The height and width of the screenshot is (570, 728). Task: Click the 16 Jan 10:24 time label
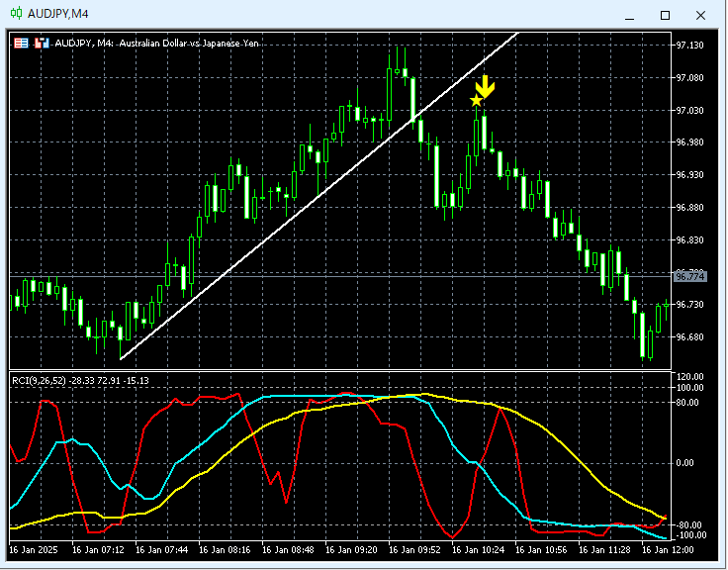[x=478, y=550]
